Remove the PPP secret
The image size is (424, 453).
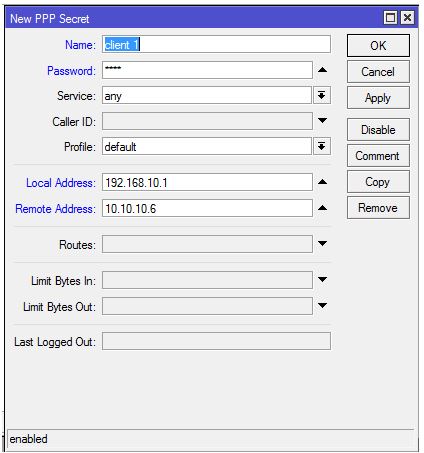(x=378, y=208)
